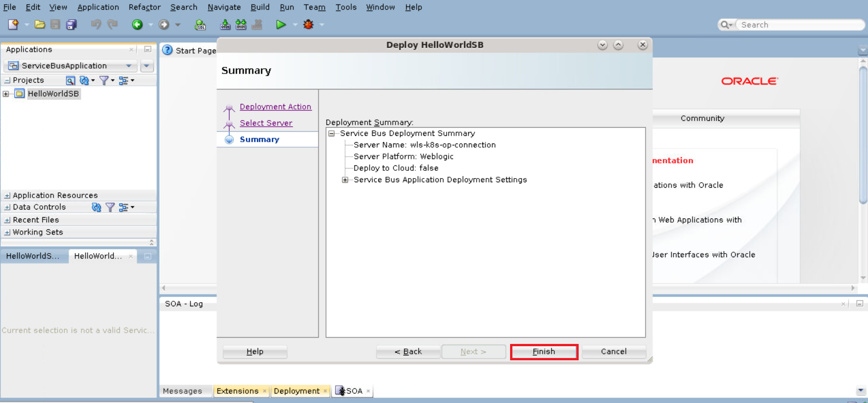Click the Data Controls filter icon
Image resolution: width=868 pixels, height=403 pixels.
point(110,207)
